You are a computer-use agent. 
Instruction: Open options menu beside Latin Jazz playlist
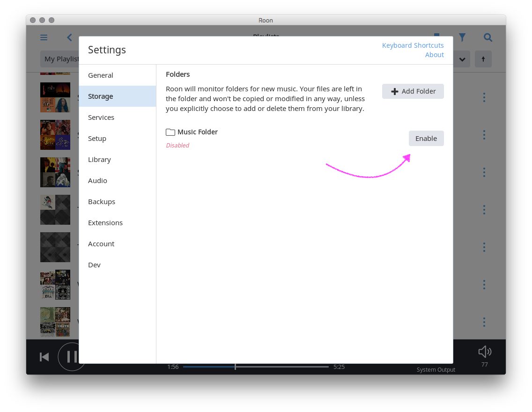484,135
